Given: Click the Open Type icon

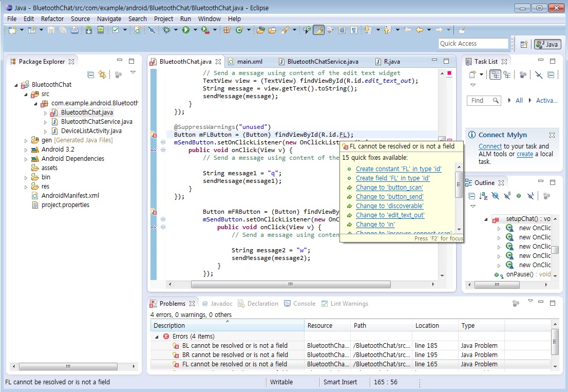Looking at the screenshot, I should pyautogui.click(x=260, y=30).
